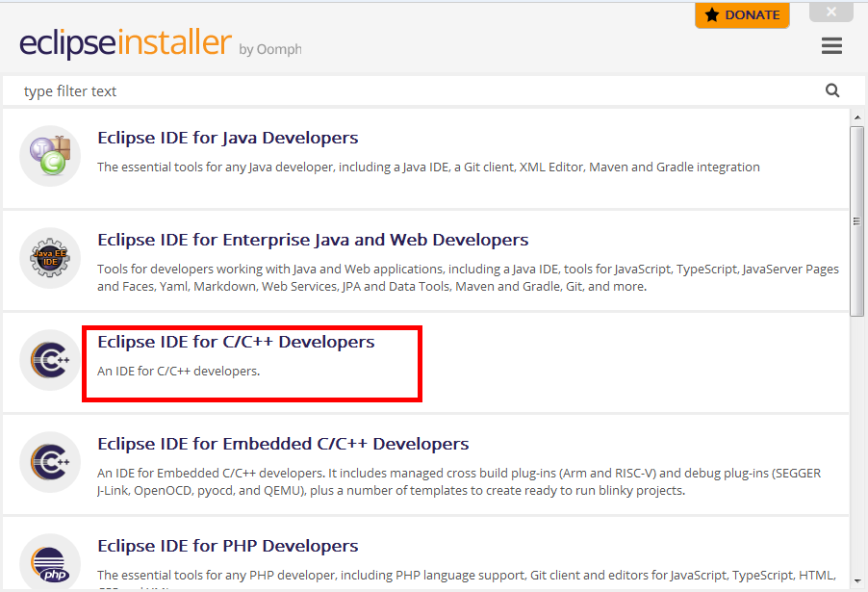This screenshot has height=592, width=868.
Task: Click the scrollbar up arrow
Action: click(x=856, y=117)
